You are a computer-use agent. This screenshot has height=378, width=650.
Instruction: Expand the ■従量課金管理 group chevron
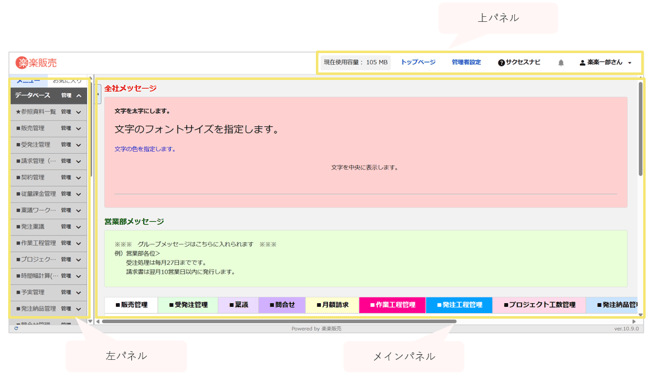coord(79,194)
